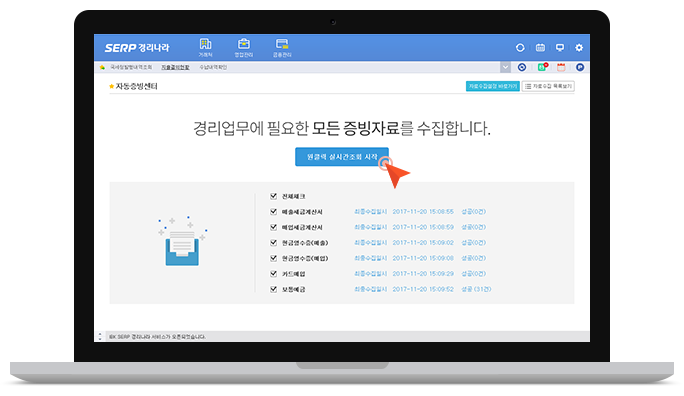This screenshot has height=396, width=684.
Task: Click the timestamp 2017-11-20 15:09:02
Action: tap(423, 242)
